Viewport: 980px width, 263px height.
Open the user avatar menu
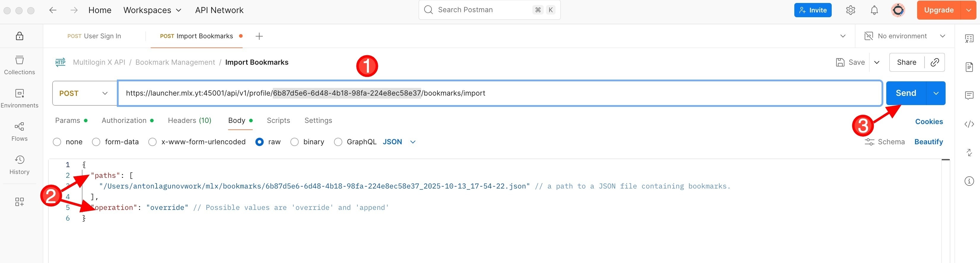pos(898,10)
